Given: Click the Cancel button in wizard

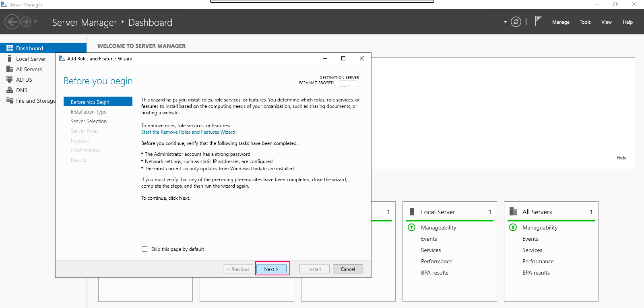Looking at the screenshot, I should 348,269.
